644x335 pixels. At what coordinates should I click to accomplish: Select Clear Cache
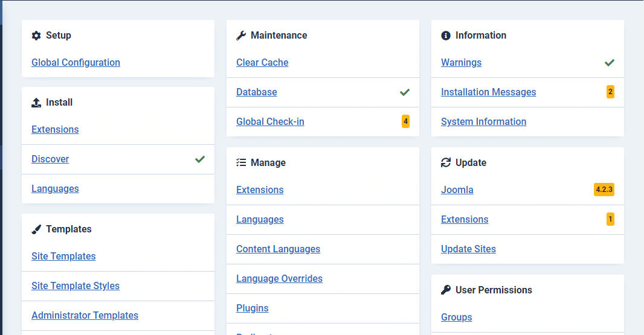[x=262, y=62]
